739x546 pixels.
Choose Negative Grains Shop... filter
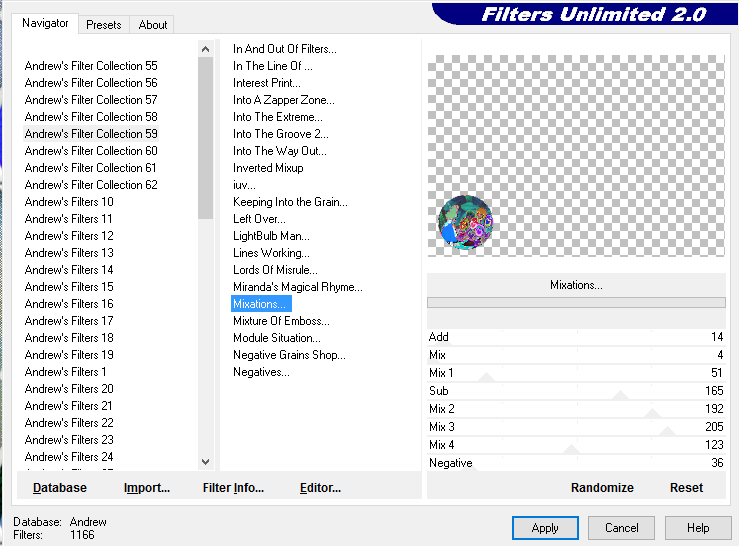tap(289, 355)
